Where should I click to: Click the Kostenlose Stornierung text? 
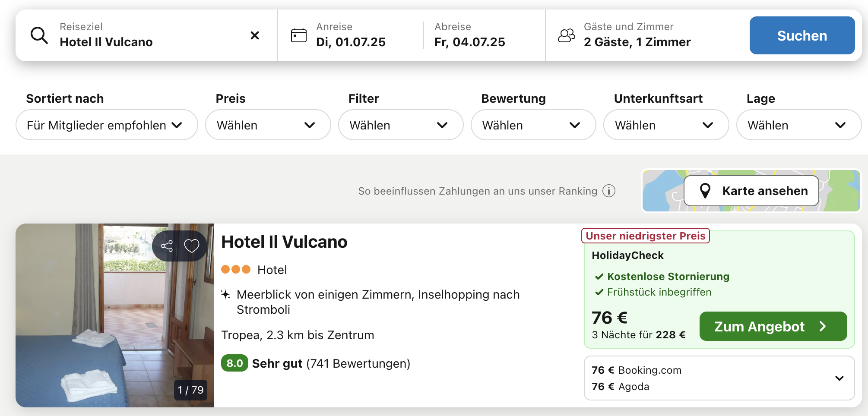pyautogui.click(x=668, y=276)
